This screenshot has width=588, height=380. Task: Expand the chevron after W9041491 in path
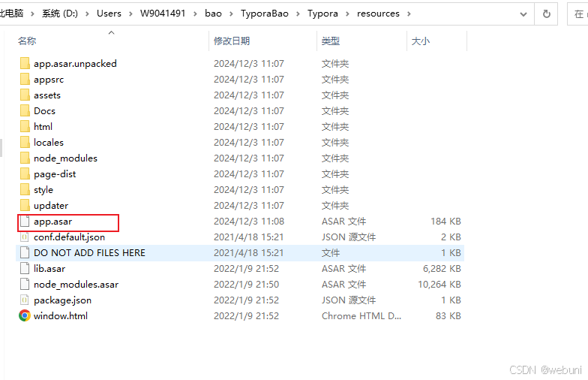(x=195, y=14)
